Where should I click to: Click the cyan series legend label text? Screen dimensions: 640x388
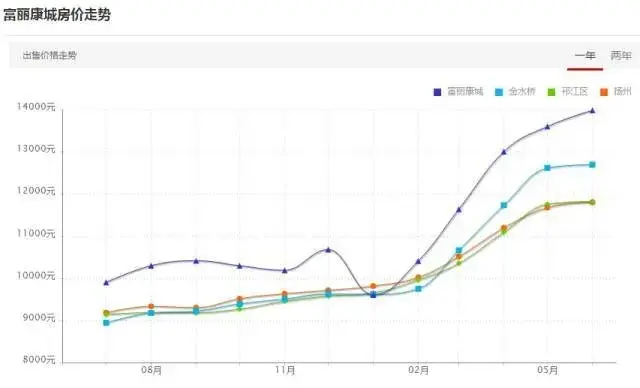(522, 91)
